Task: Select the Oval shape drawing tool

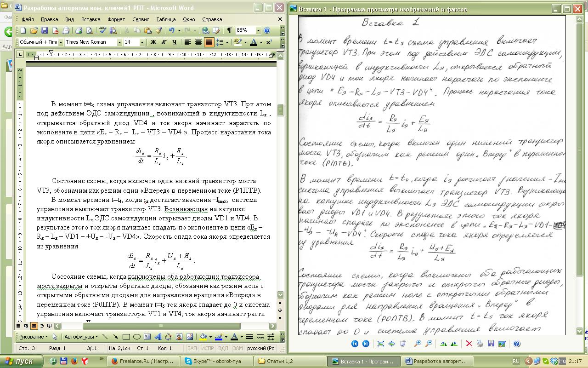Action: tap(137, 337)
